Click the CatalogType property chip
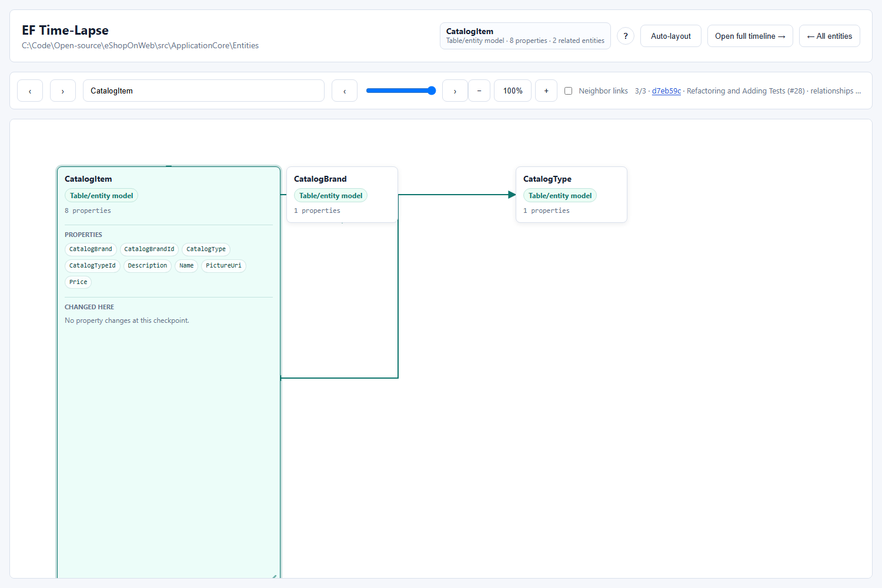 click(x=206, y=249)
